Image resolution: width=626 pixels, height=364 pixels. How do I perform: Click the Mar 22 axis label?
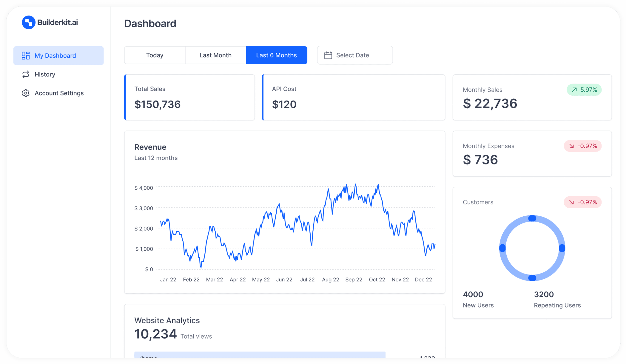click(215, 280)
